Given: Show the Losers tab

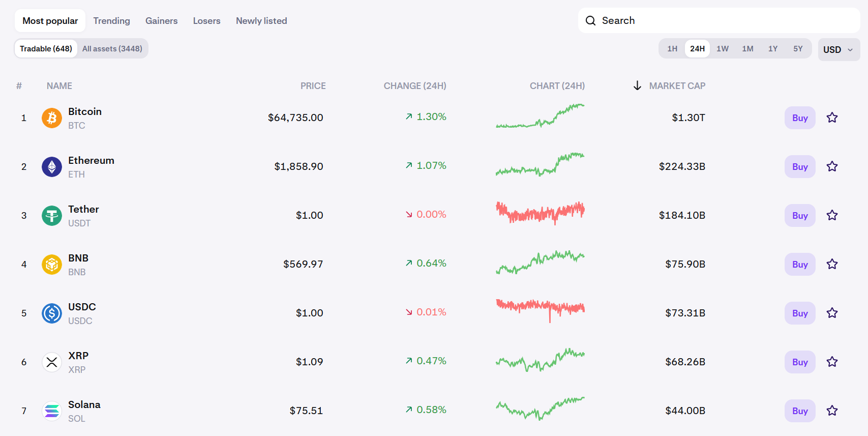Looking at the screenshot, I should [x=206, y=21].
